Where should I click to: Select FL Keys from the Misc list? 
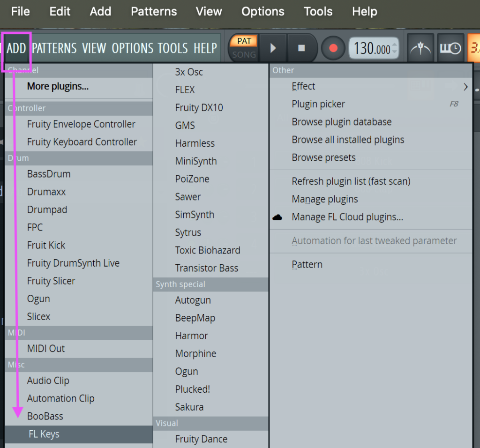click(44, 434)
